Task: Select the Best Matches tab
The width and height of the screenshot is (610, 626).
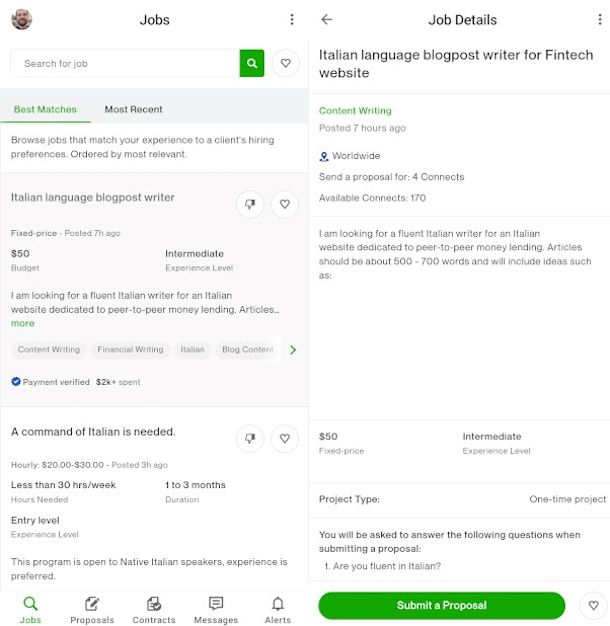Action: 38,109
